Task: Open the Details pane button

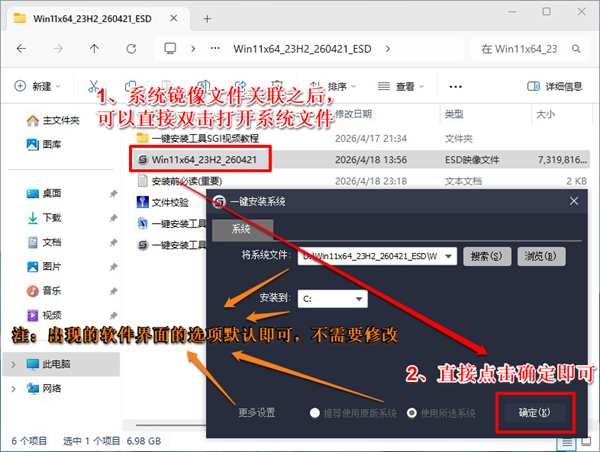Action: tap(554, 86)
